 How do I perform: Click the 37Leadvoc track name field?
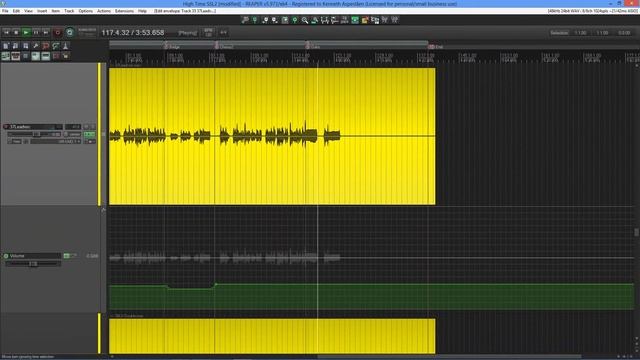click(x=35, y=127)
